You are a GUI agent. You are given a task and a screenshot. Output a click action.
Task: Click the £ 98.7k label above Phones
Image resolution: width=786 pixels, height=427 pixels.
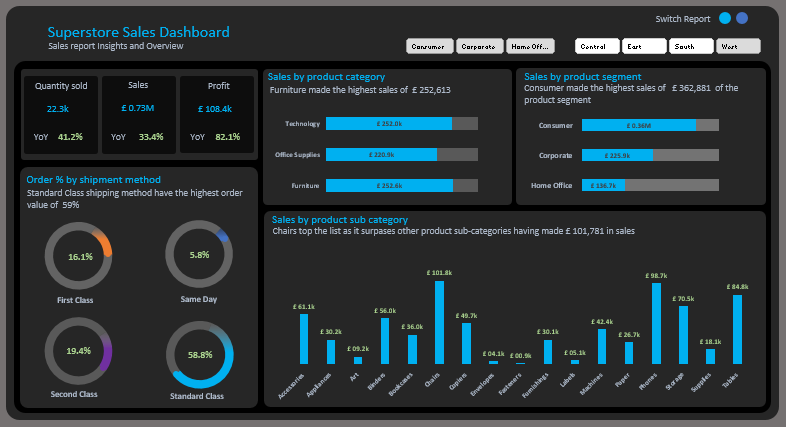pyautogui.click(x=656, y=276)
